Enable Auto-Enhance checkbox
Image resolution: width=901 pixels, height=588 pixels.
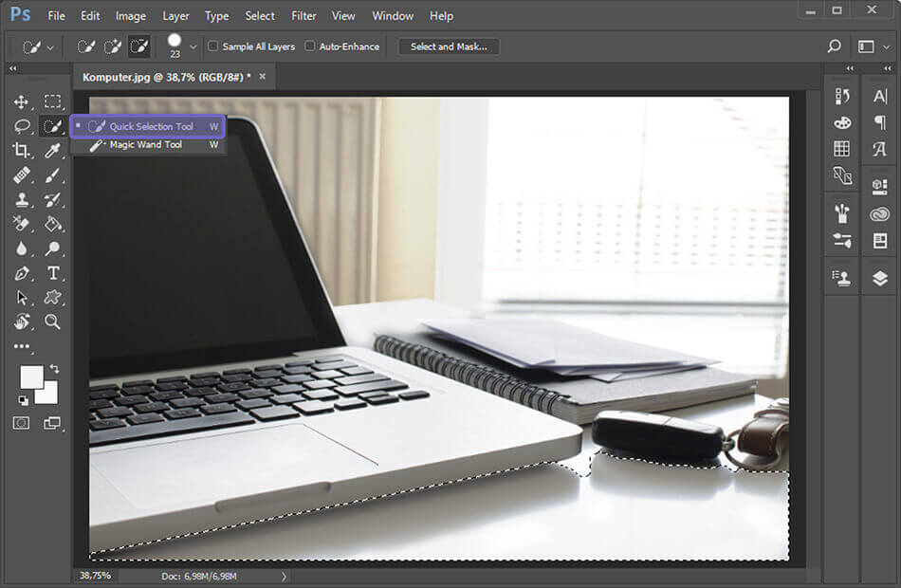pyautogui.click(x=310, y=46)
